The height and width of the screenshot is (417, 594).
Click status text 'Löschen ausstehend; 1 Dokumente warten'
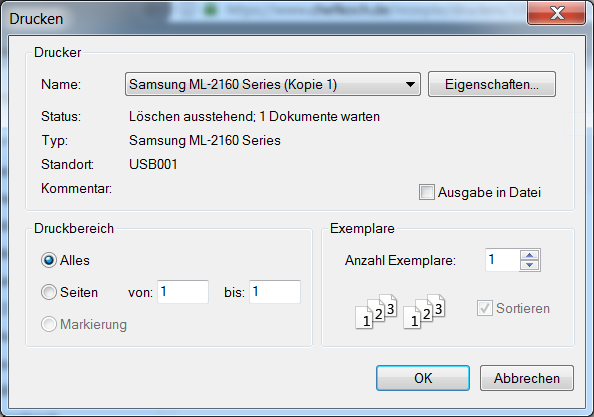(254, 117)
